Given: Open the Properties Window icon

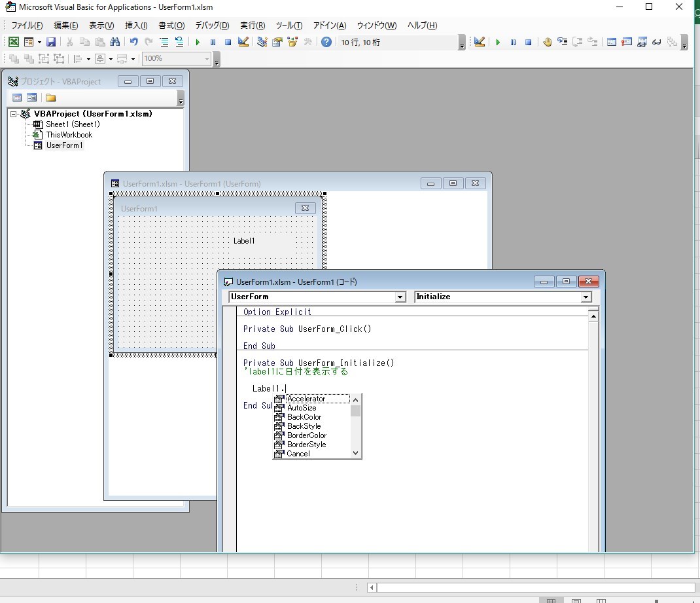Looking at the screenshot, I should click(x=277, y=42).
